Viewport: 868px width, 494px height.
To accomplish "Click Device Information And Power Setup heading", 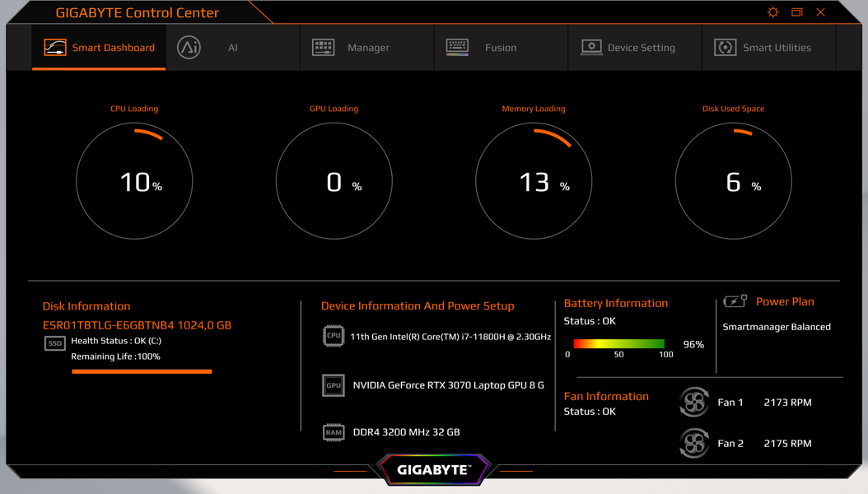I will [418, 306].
